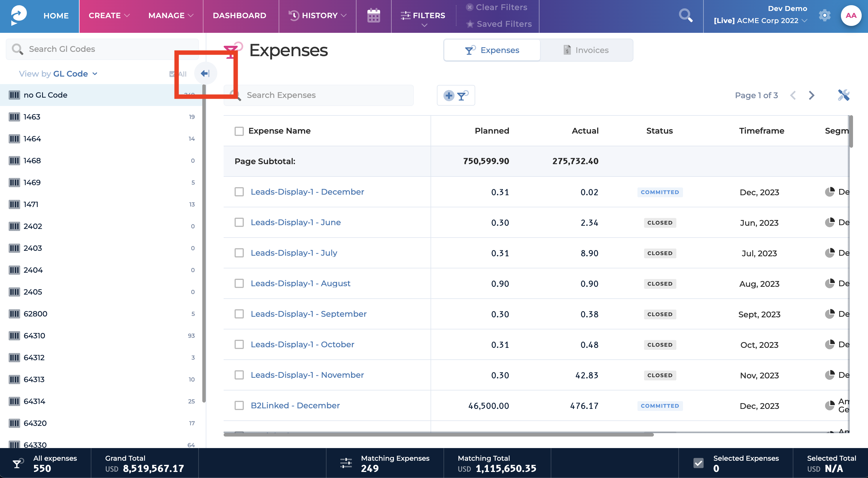Collapse the GL Code sidebar with arrow icon
This screenshot has width=868, height=478.
point(205,73)
